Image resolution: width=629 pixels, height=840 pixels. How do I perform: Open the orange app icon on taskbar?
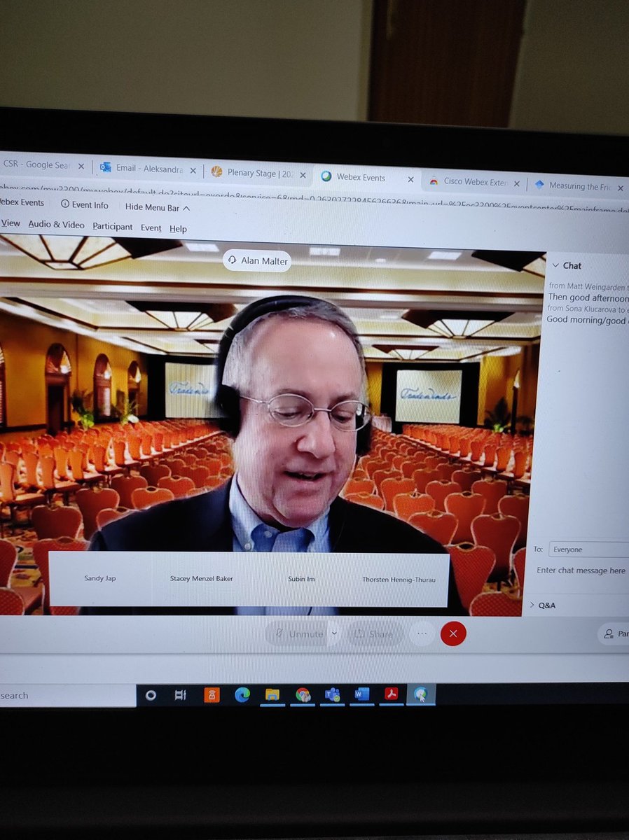point(211,695)
